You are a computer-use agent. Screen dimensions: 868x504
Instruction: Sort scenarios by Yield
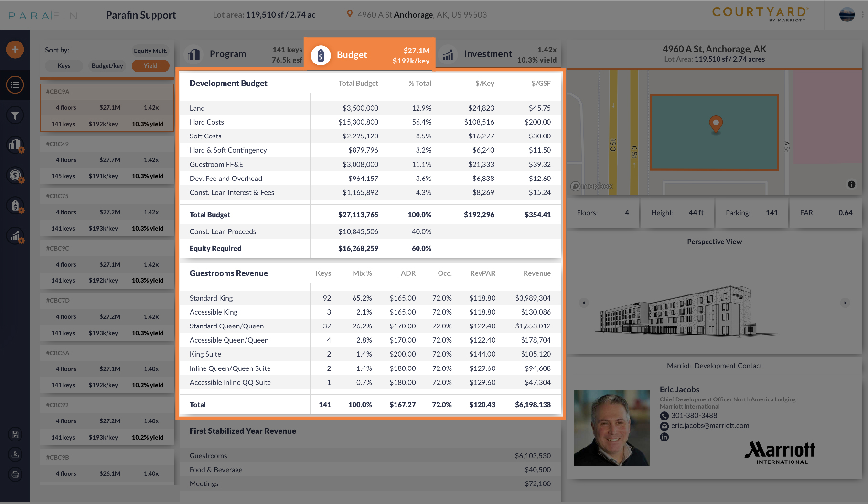(x=150, y=66)
